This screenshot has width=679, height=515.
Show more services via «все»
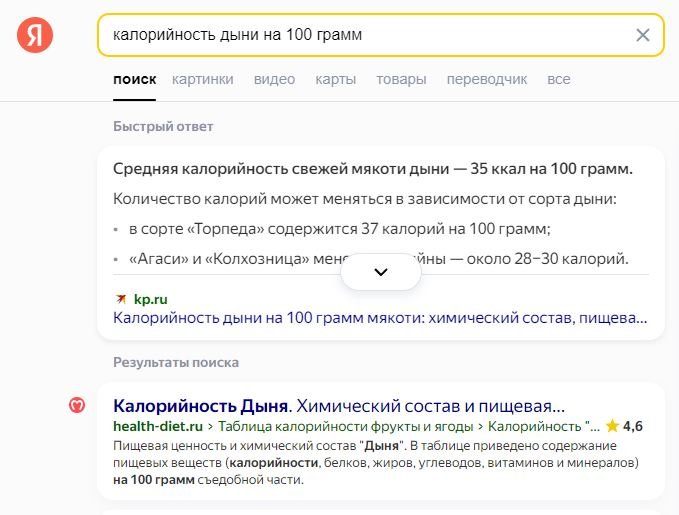[559, 79]
